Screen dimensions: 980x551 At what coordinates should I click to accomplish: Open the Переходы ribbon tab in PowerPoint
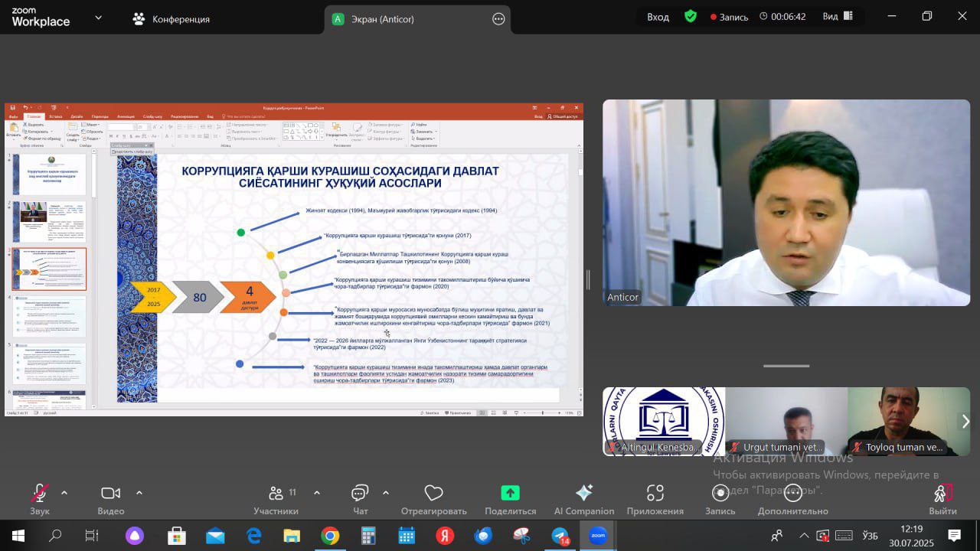point(100,116)
